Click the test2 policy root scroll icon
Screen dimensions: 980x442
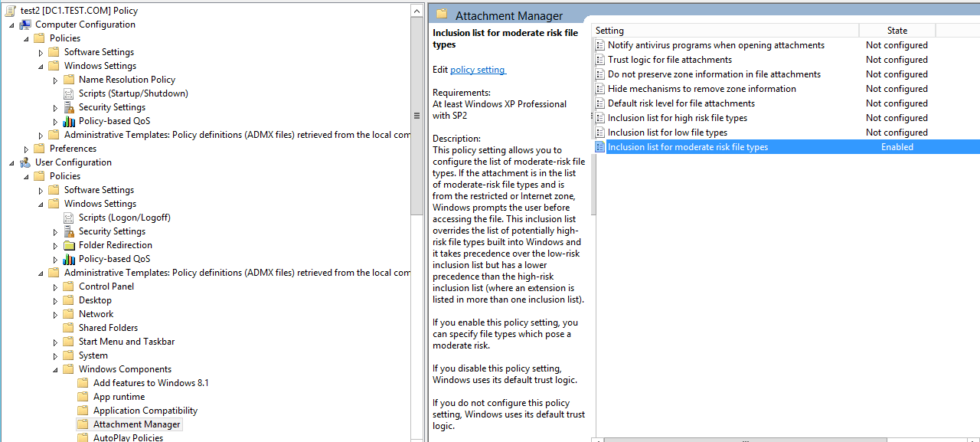(x=11, y=11)
